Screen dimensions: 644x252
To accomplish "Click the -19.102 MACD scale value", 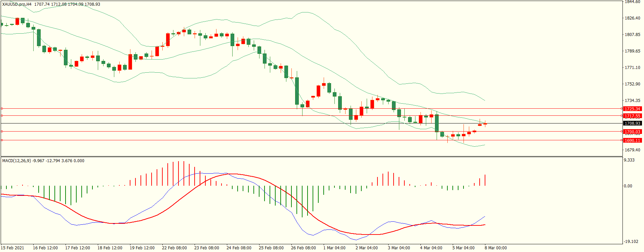I will tap(631, 242).
